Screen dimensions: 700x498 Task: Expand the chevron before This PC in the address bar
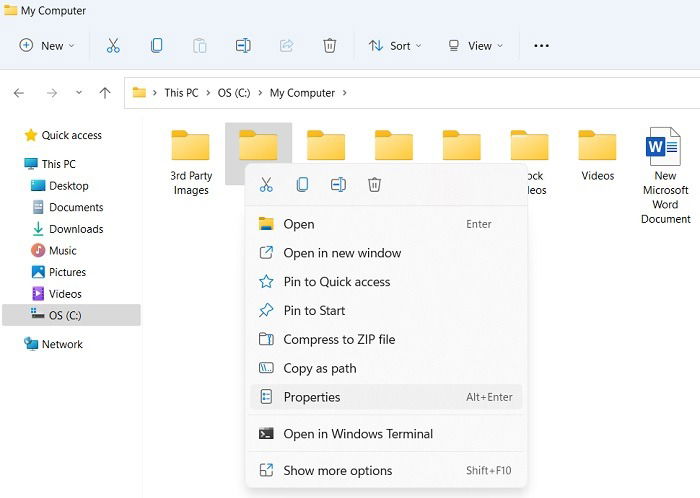click(x=155, y=93)
